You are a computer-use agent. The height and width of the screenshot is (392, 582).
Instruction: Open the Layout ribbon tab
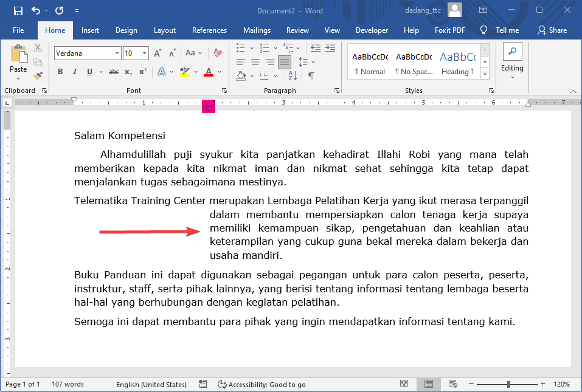(164, 30)
